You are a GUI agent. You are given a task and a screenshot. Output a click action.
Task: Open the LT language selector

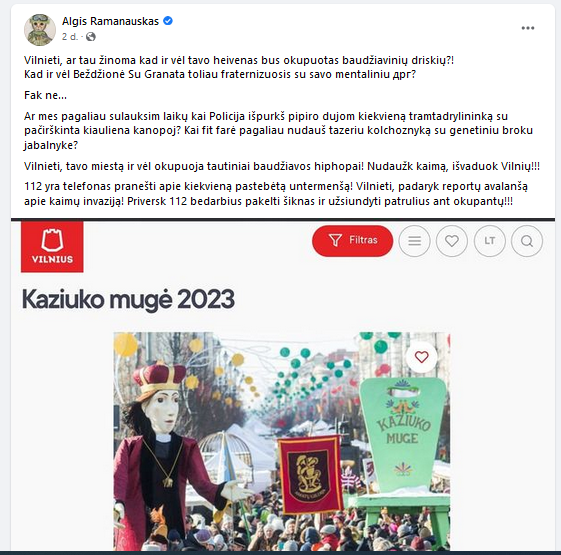click(x=489, y=241)
